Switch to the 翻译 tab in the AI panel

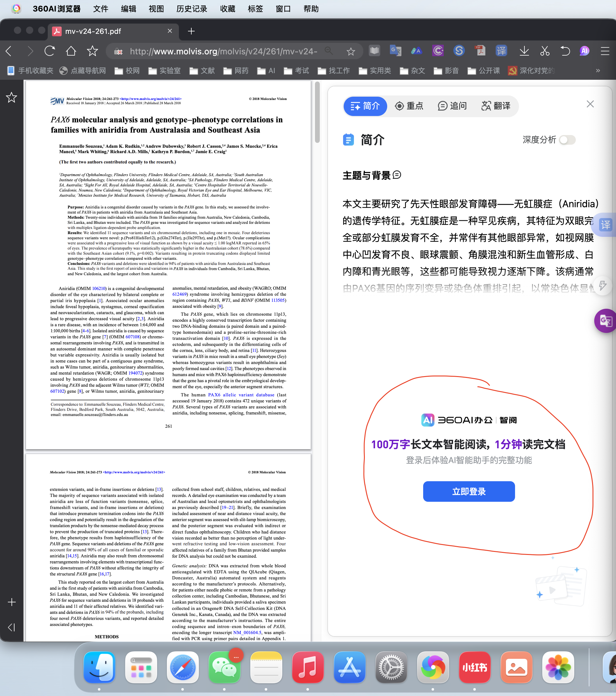coord(496,106)
